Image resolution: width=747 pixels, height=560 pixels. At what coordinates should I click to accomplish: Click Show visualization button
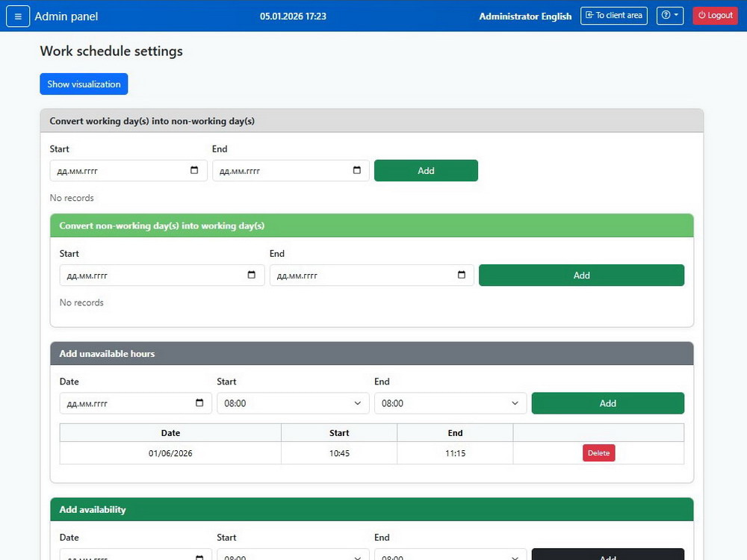point(84,84)
